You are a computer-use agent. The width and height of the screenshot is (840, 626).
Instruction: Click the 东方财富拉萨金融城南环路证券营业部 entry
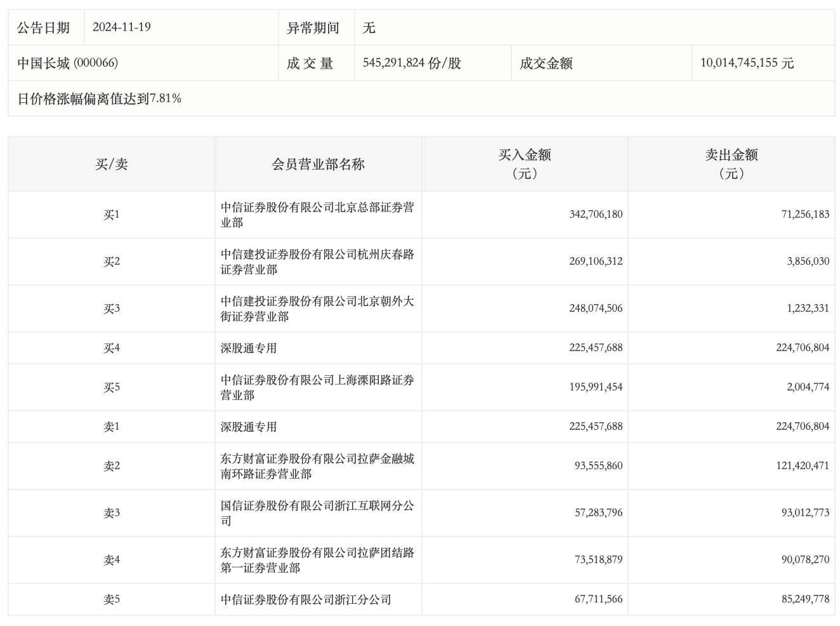(x=317, y=466)
